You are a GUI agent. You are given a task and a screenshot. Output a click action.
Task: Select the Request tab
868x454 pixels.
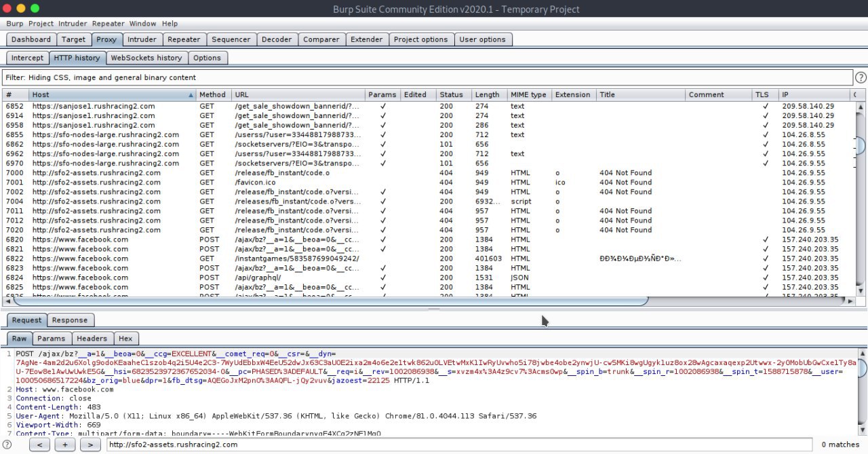[x=27, y=320]
